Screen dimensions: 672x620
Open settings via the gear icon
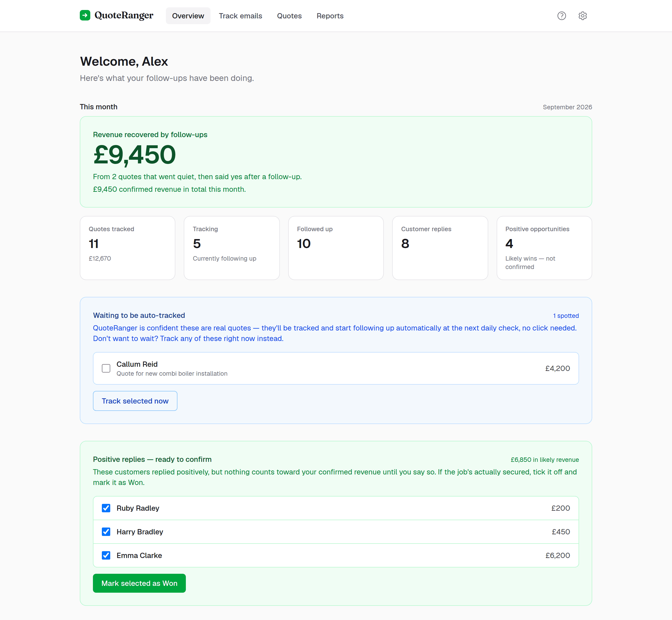582,16
